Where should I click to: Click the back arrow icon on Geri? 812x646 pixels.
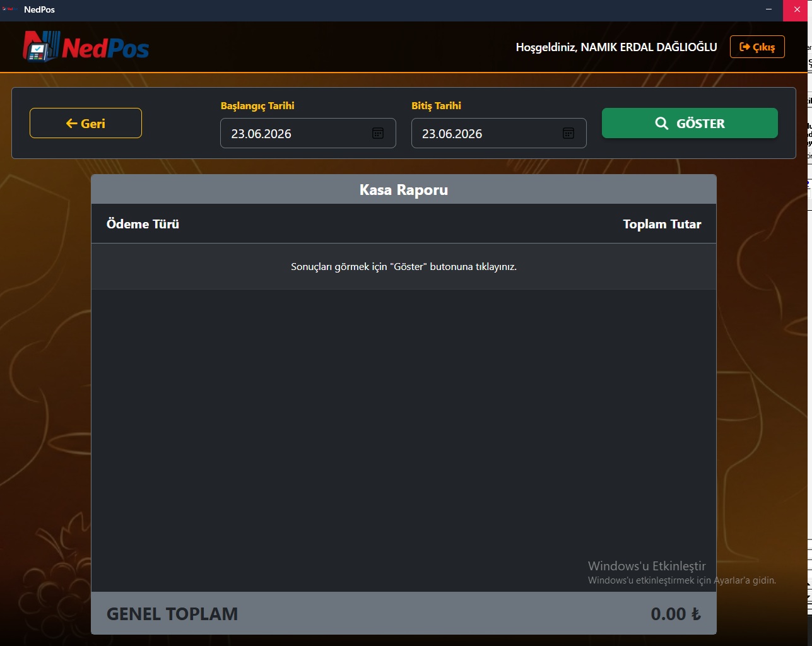pyautogui.click(x=72, y=124)
